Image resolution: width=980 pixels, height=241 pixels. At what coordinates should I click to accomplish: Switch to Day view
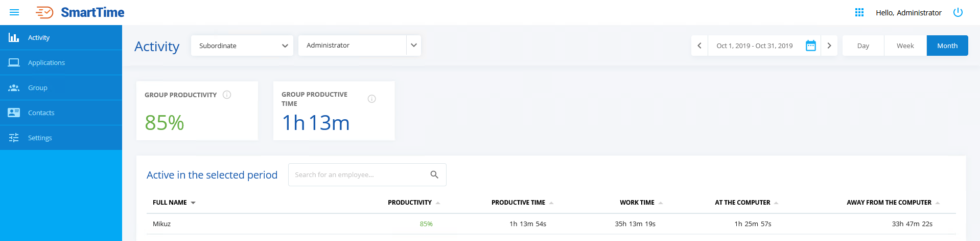pyautogui.click(x=863, y=46)
